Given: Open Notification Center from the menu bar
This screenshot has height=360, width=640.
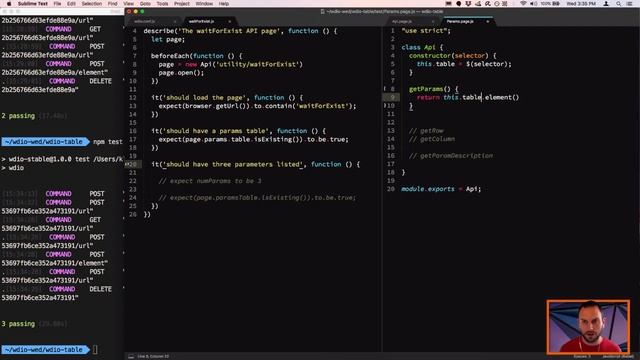Looking at the screenshot, I should pyautogui.click(x=630, y=4).
